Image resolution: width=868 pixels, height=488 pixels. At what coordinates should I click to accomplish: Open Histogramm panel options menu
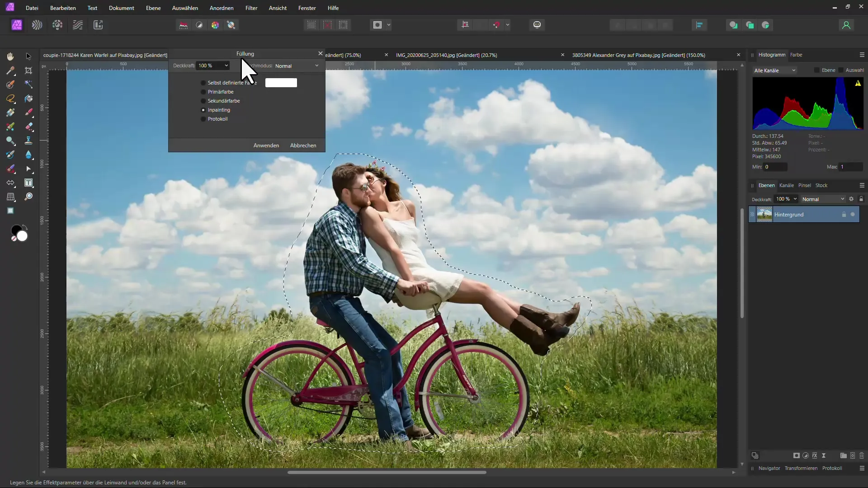[x=862, y=55]
